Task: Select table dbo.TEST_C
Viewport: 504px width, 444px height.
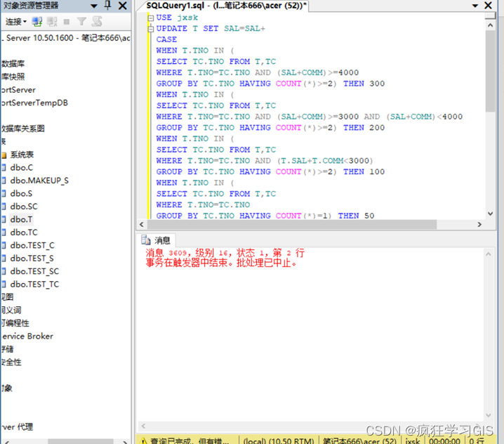Action: (x=32, y=245)
